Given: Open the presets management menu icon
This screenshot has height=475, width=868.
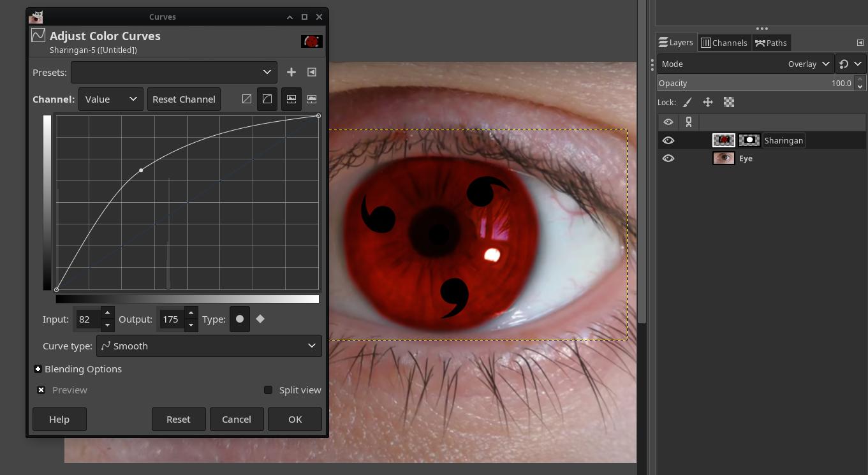Looking at the screenshot, I should click(312, 72).
